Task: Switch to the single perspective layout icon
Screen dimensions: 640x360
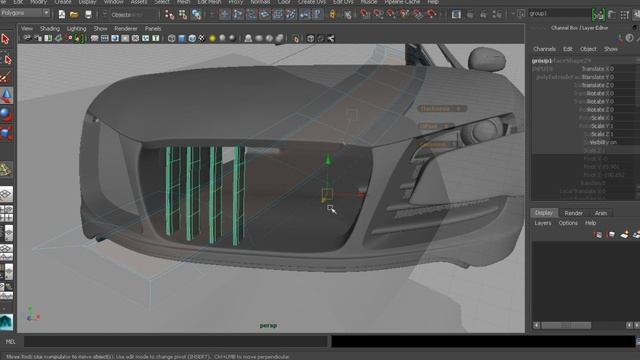Action: click(x=7, y=194)
